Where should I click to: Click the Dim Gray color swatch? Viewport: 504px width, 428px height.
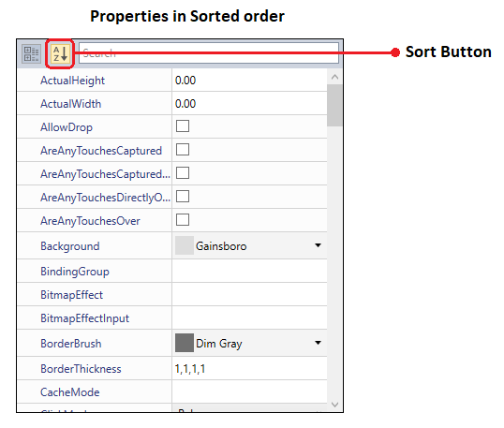[x=185, y=343]
